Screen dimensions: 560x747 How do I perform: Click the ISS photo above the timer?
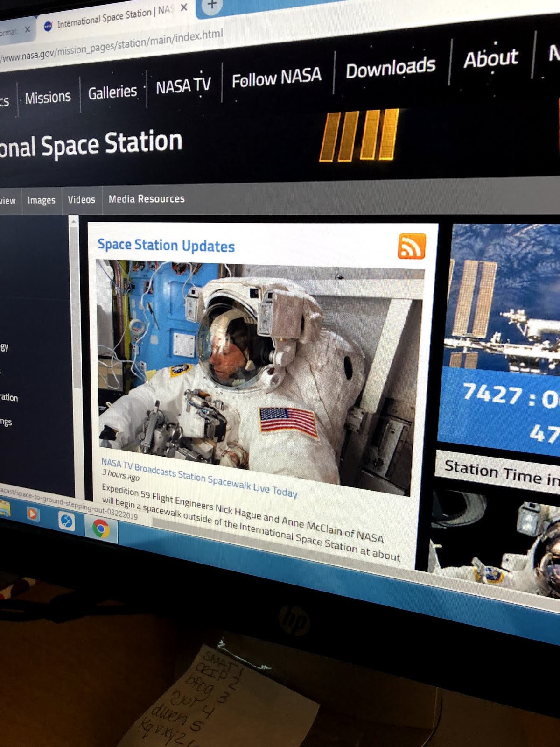pos(504,299)
